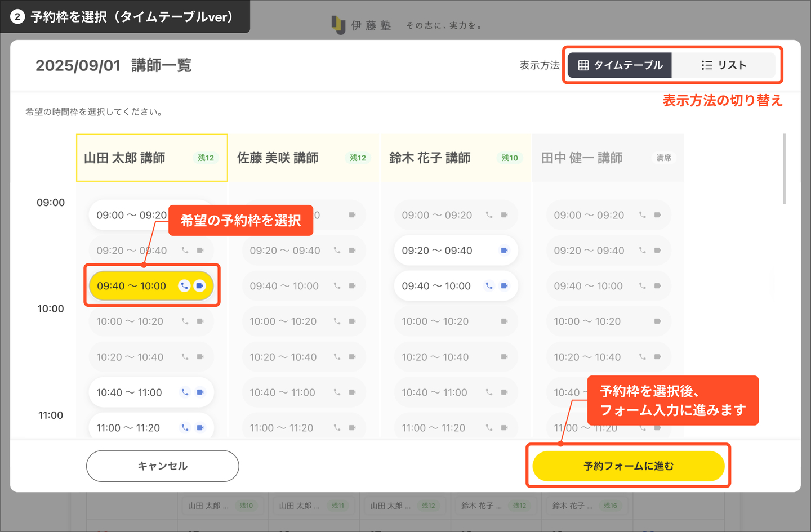Screen dimensions: 811x532
Task: Click video icon in selected 09:40 slot
Action: click(x=200, y=286)
